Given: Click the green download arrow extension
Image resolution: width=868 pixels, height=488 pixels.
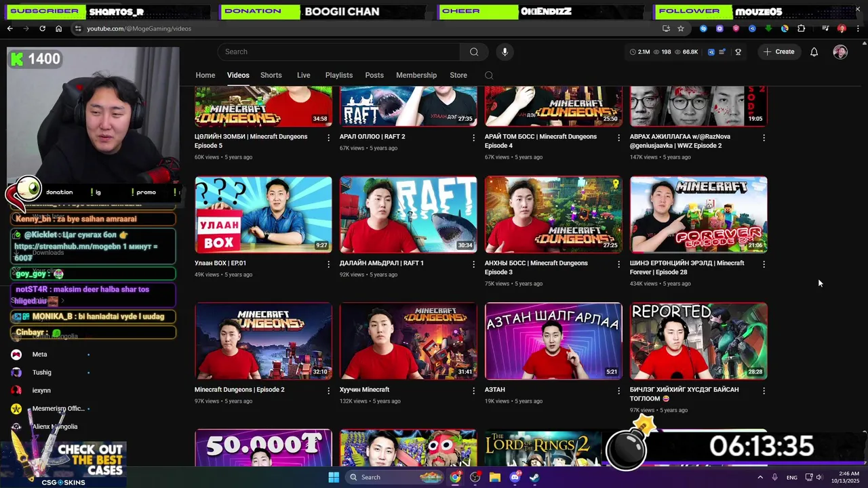Looking at the screenshot, I should 768,28.
